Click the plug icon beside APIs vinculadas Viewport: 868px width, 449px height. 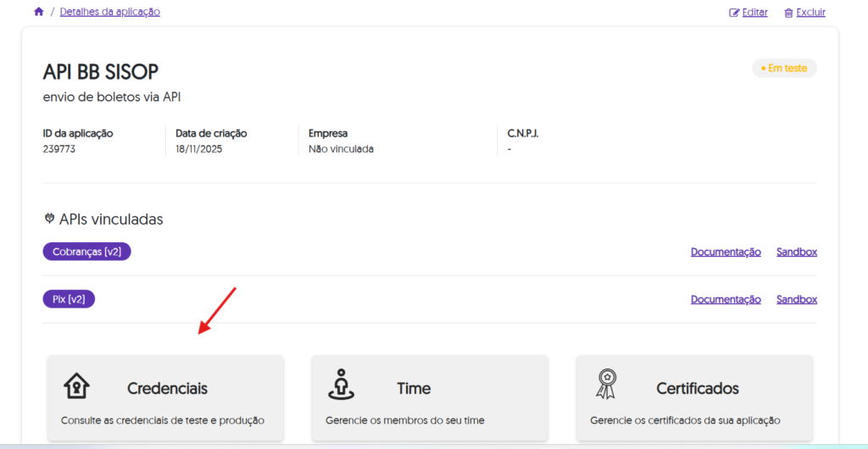click(48, 219)
